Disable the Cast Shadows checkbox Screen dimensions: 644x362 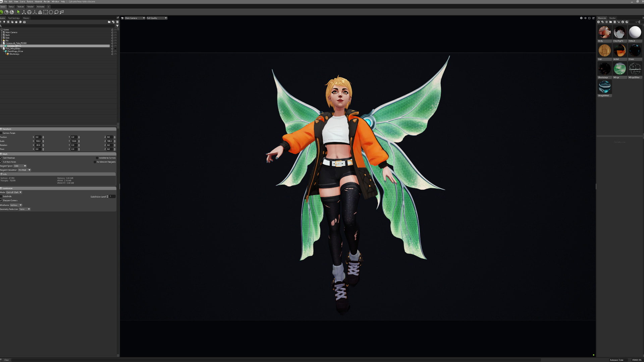(1, 158)
